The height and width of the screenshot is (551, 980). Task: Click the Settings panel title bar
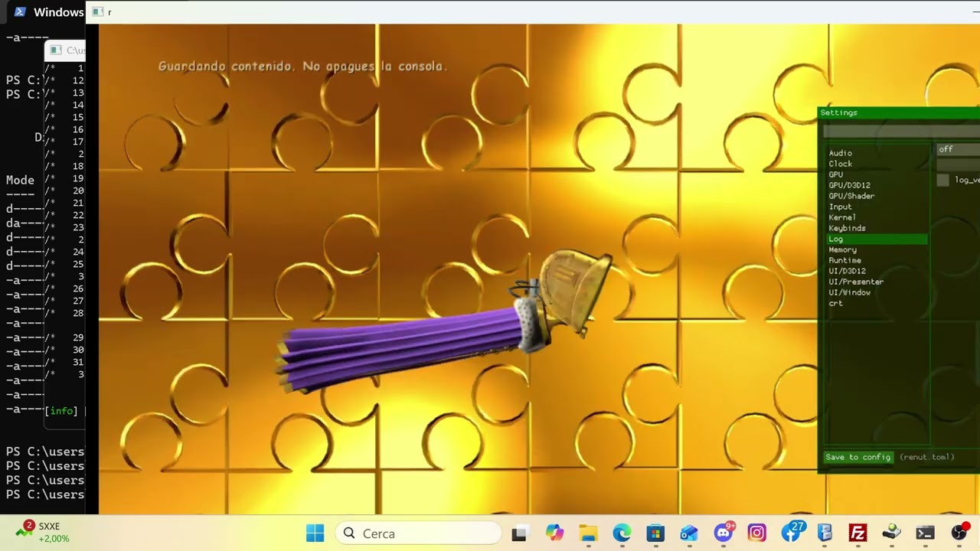point(899,112)
